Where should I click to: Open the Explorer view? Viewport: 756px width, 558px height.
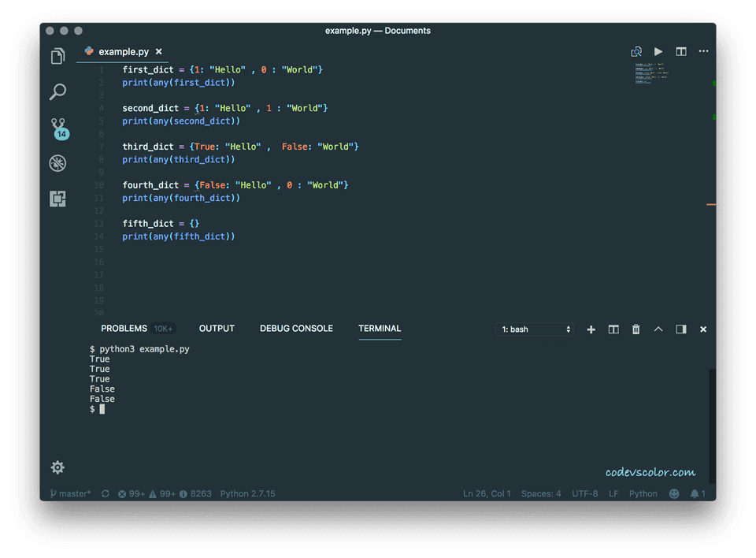click(57, 56)
